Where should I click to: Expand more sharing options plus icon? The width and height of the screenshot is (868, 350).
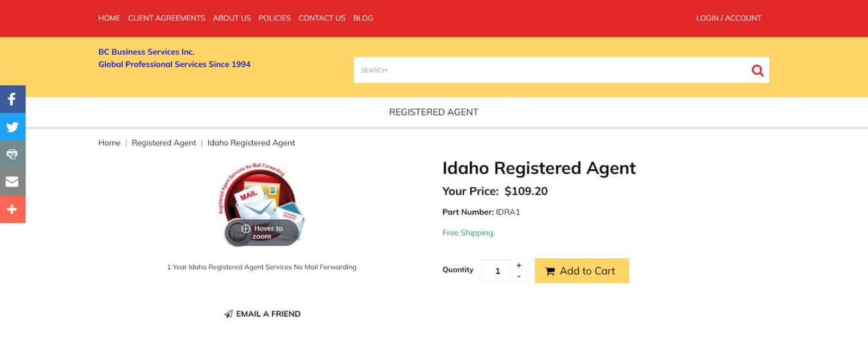(12, 209)
